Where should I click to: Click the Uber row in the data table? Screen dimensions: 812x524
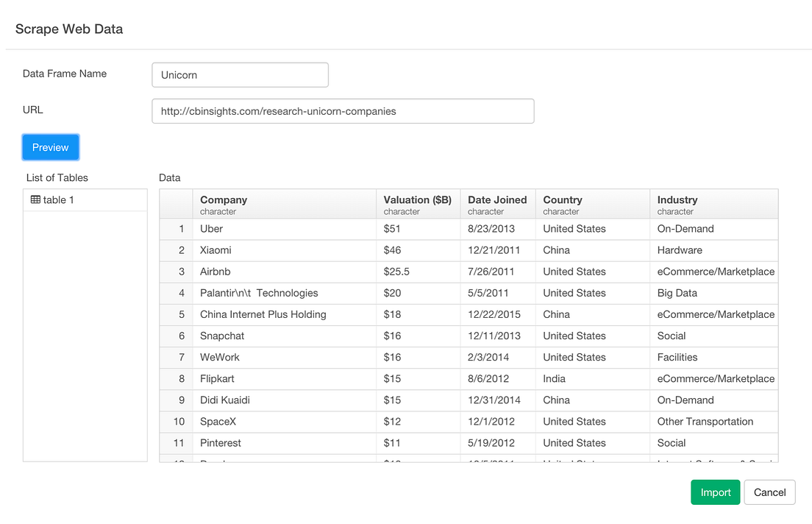[x=294, y=229]
